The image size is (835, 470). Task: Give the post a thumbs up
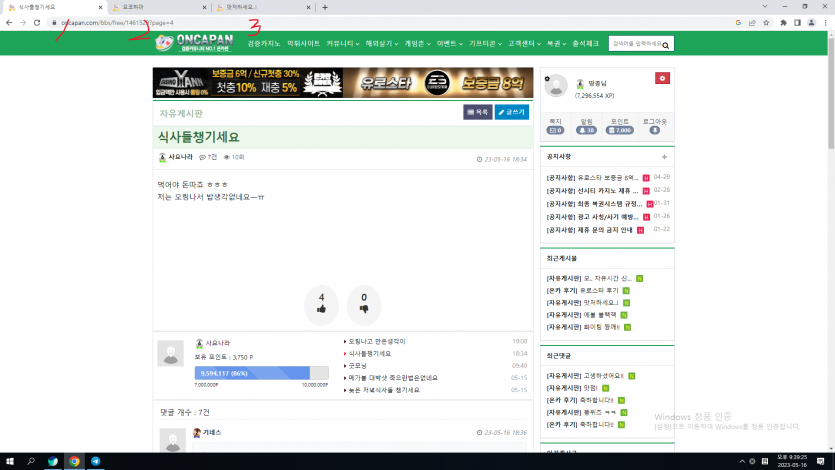pos(321,305)
